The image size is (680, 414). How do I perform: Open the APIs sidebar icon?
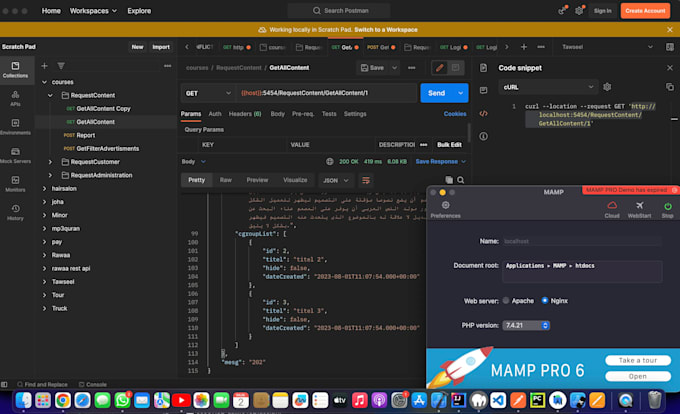point(15,98)
